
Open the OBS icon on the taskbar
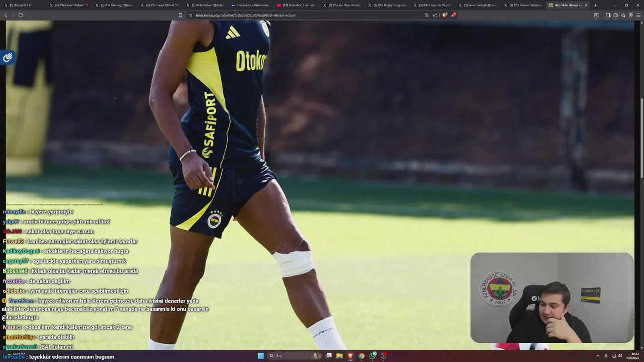coord(384,356)
